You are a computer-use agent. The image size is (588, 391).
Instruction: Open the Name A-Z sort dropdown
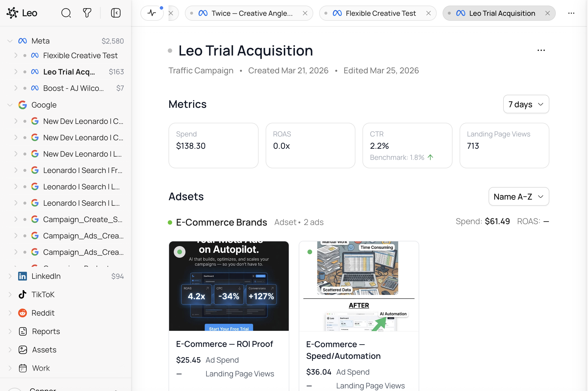click(518, 196)
